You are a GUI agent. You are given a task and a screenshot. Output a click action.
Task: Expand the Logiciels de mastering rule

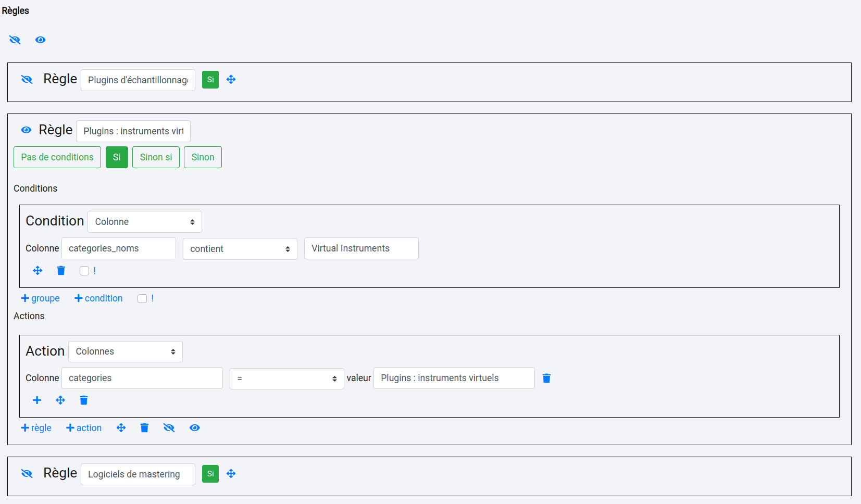click(x=27, y=473)
